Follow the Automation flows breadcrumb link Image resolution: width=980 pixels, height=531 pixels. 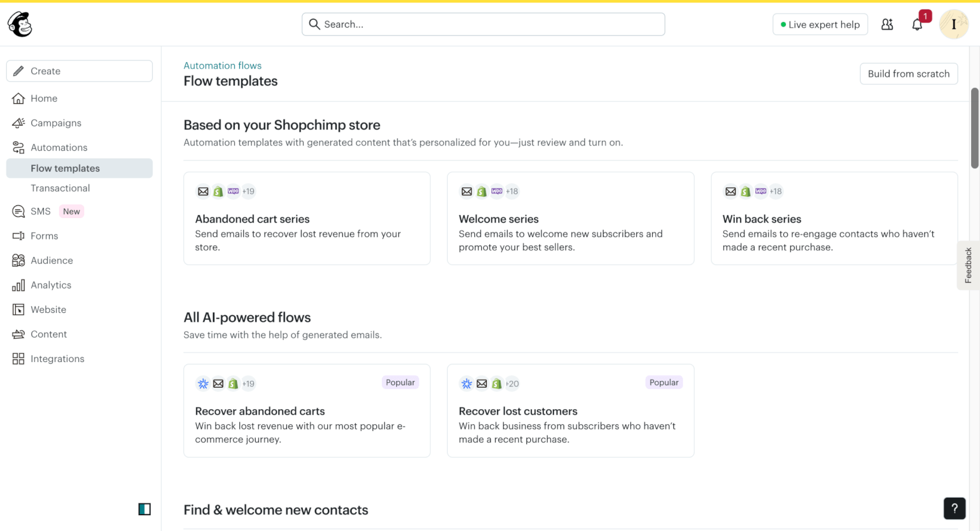coord(222,65)
